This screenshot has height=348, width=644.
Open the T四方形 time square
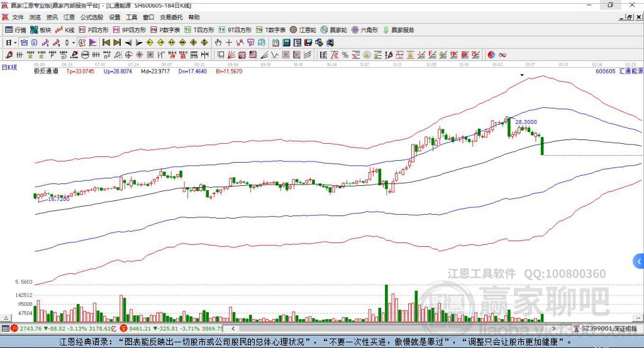tap(199, 30)
